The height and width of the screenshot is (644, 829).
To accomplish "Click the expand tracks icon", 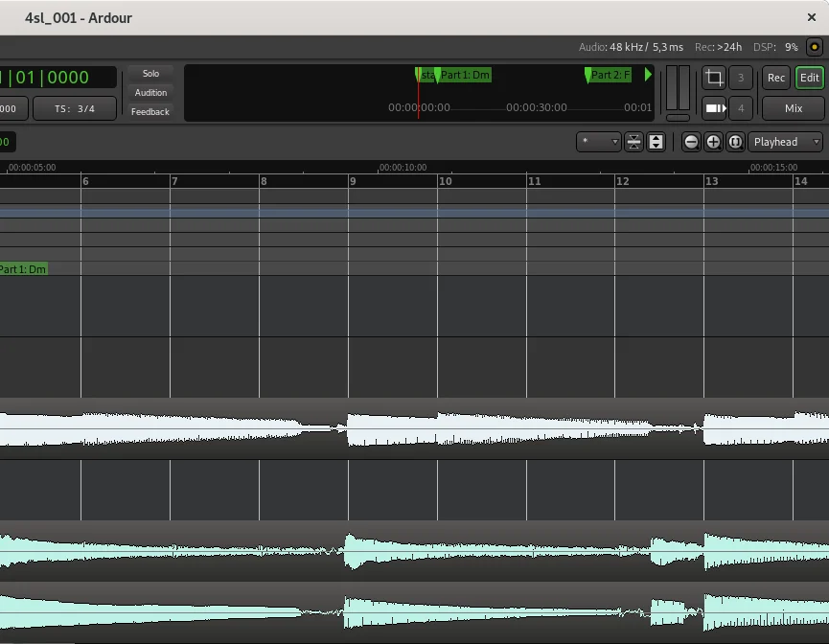I will (x=656, y=142).
